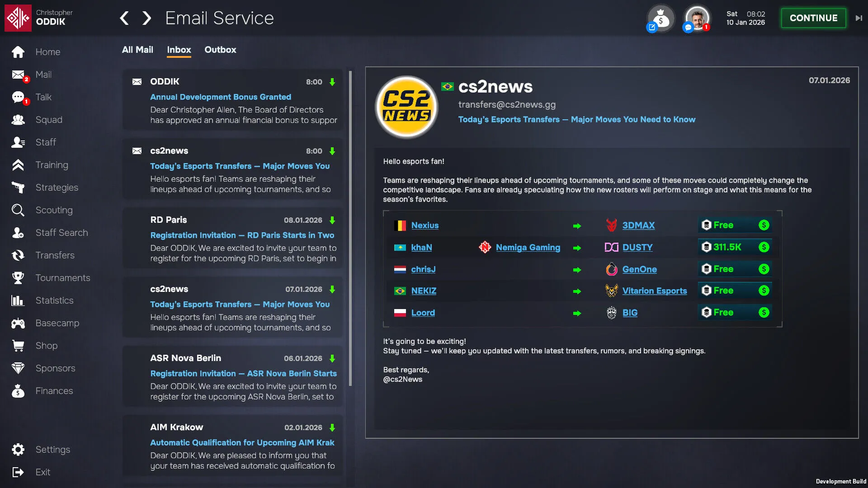Screen dimensions: 868x488
Task: Open Training chevrons icon
Action: click(x=18, y=165)
